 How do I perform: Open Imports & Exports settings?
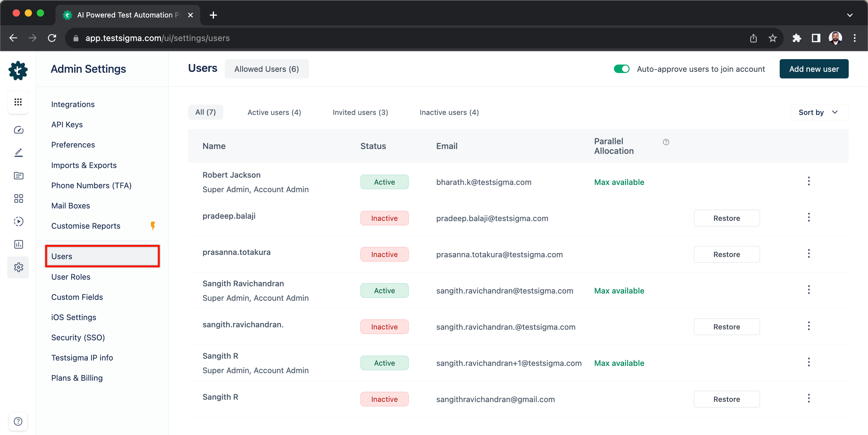[84, 165]
